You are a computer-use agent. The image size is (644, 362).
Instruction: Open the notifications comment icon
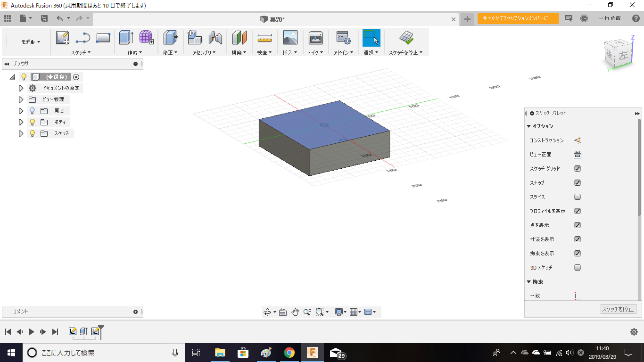[569, 18]
